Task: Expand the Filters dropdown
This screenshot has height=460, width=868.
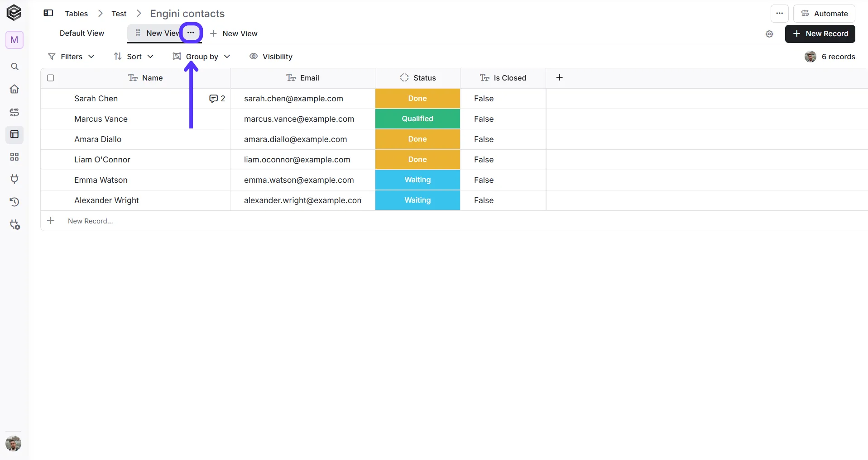Action: [x=71, y=57]
